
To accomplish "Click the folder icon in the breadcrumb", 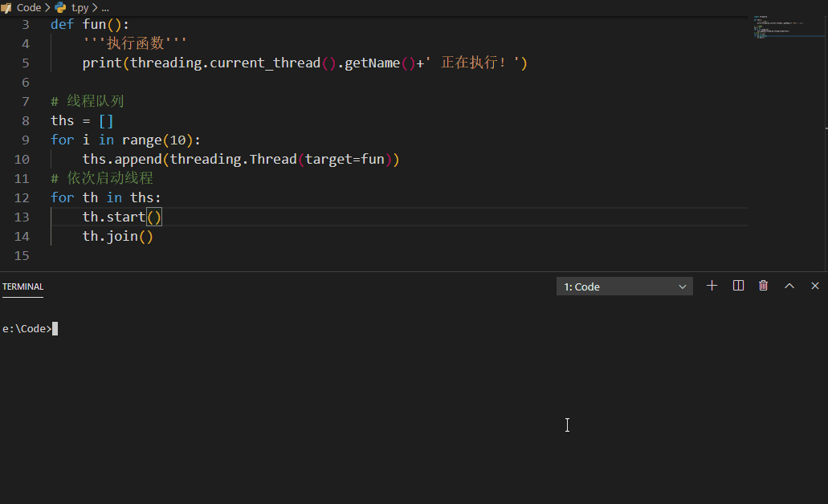I will click(x=6, y=7).
